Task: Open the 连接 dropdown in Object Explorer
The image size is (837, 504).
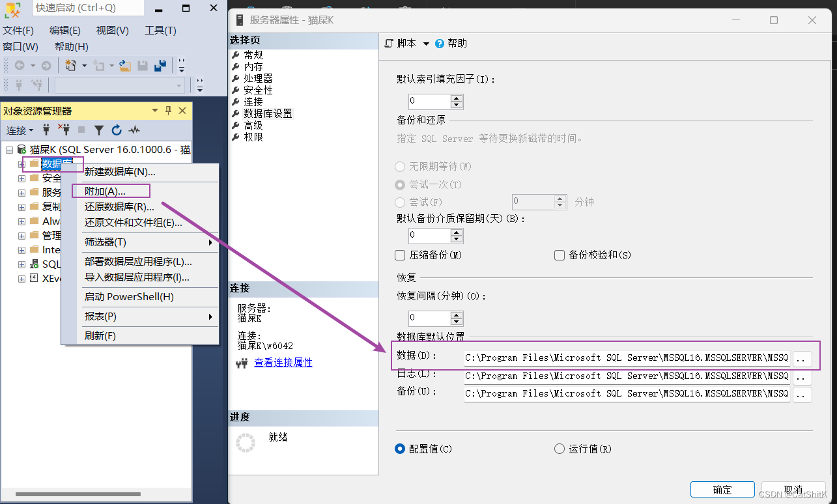Action: (x=20, y=130)
